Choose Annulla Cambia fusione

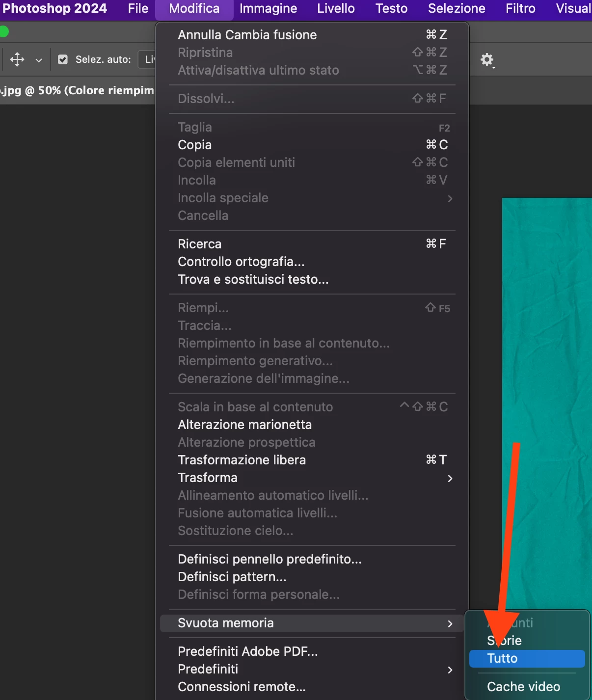(x=312, y=35)
